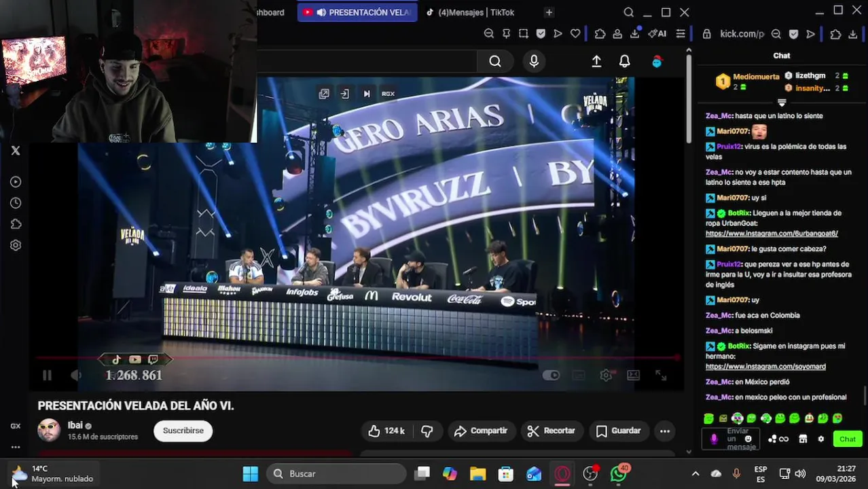Open extensions puzzle icon in Opera
The width and height of the screenshot is (868, 489).
tap(600, 33)
